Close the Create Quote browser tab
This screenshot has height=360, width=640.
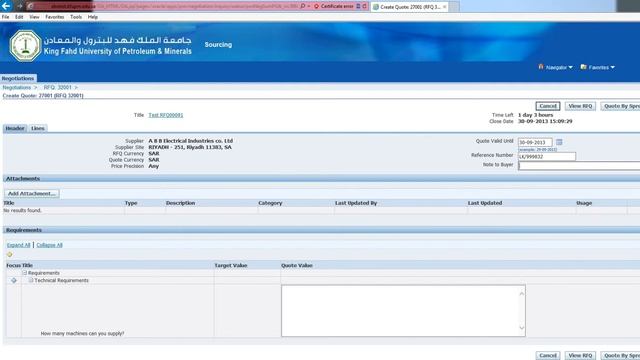click(x=444, y=7)
